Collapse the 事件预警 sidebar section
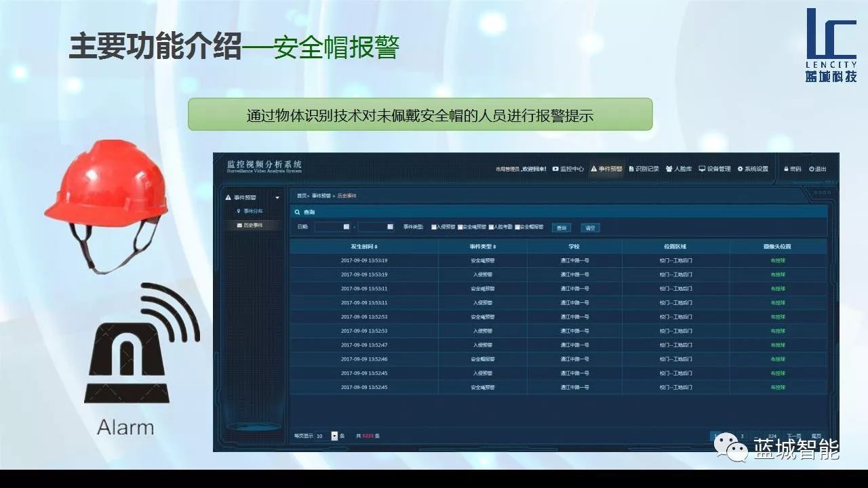This screenshot has height=488, width=868. pos(277,198)
